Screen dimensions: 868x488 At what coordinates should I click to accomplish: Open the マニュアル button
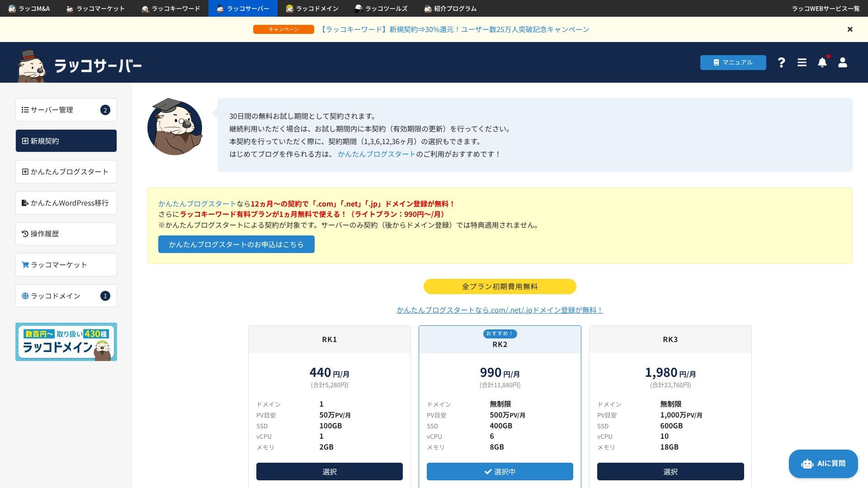coord(732,62)
